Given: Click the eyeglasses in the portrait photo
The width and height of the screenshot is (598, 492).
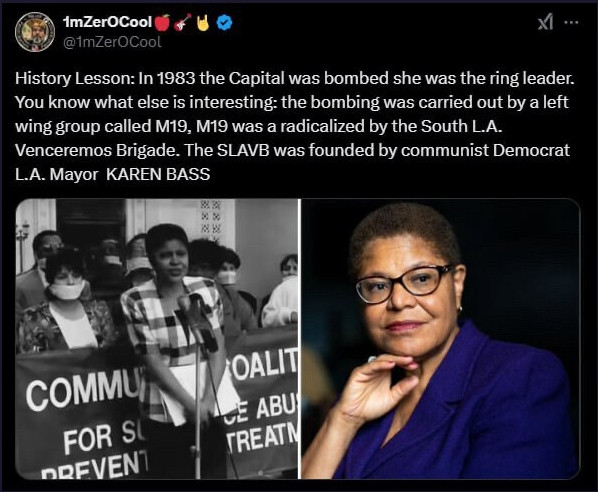Looking at the screenshot, I should tap(405, 285).
